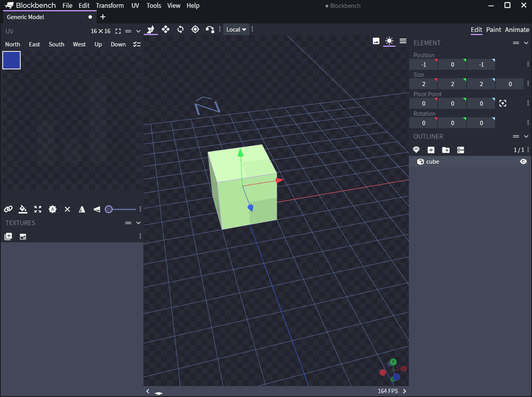Enable the Vertex Snap tool
The width and height of the screenshot is (532, 397).
pyautogui.click(x=210, y=29)
